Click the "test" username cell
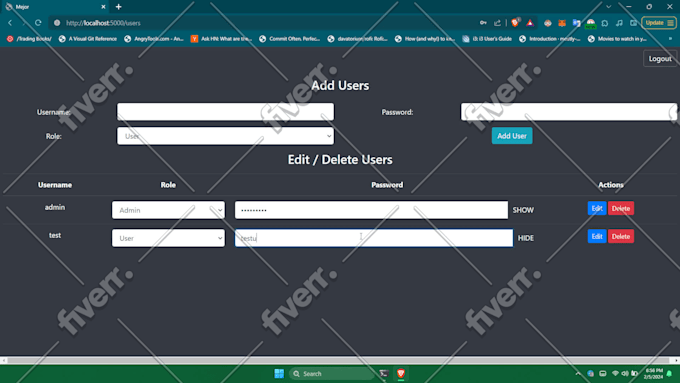Screen dimensions: 680x383 click(55, 236)
